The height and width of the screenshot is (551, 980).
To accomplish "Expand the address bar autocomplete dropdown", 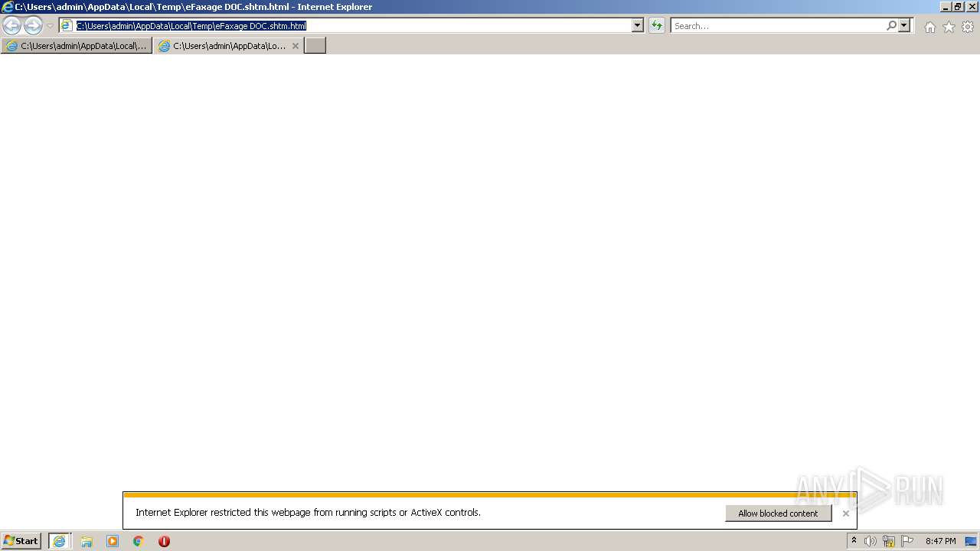I will pos(637,26).
